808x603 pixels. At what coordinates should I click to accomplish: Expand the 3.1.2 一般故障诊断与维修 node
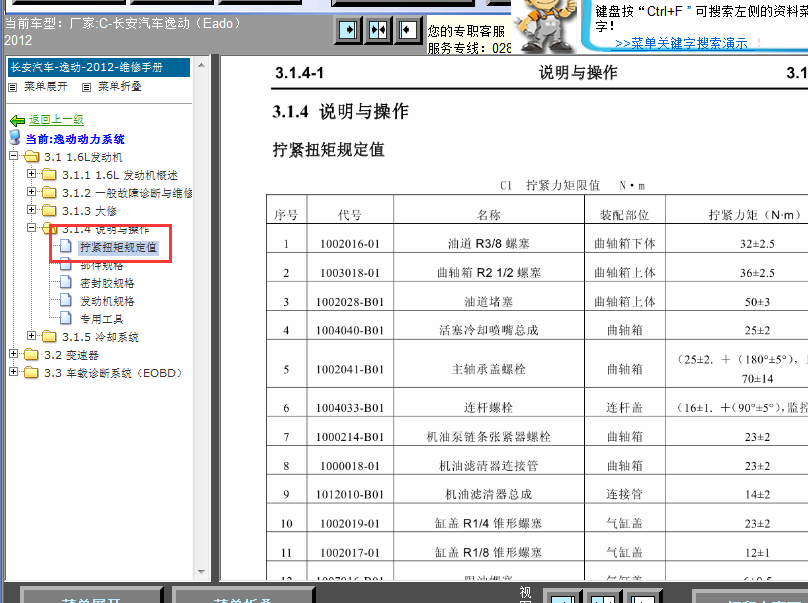click(31, 192)
